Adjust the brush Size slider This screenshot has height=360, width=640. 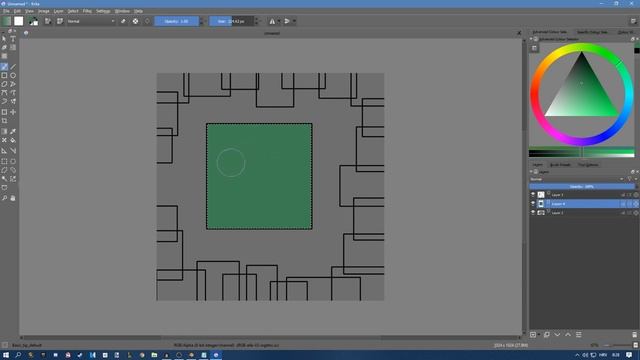click(232, 21)
